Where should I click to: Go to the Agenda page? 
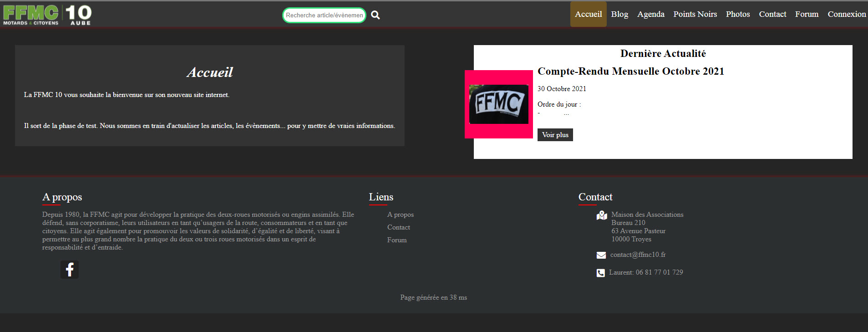(x=651, y=14)
